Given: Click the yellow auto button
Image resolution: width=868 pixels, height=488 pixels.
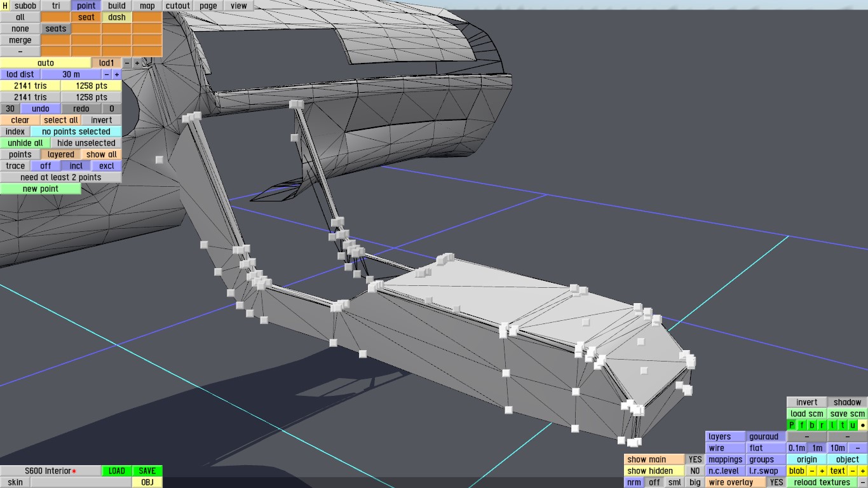Looking at the screenshot, I should 46,63.
